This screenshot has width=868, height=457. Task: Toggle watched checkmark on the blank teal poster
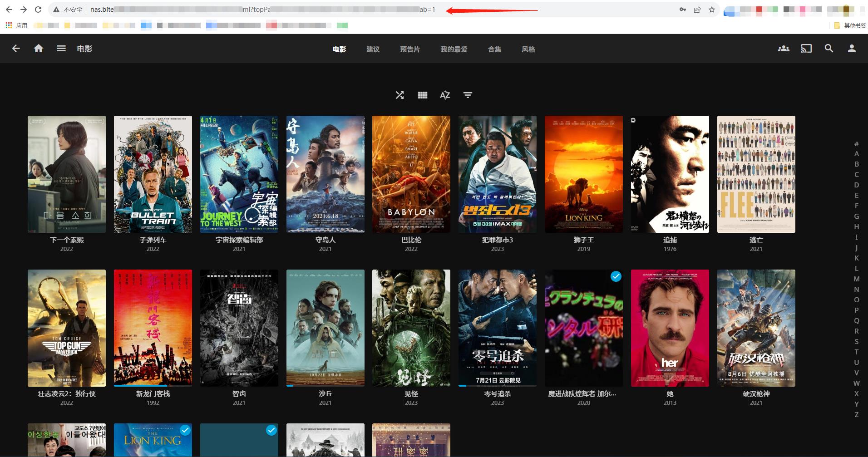click(271, 430)
